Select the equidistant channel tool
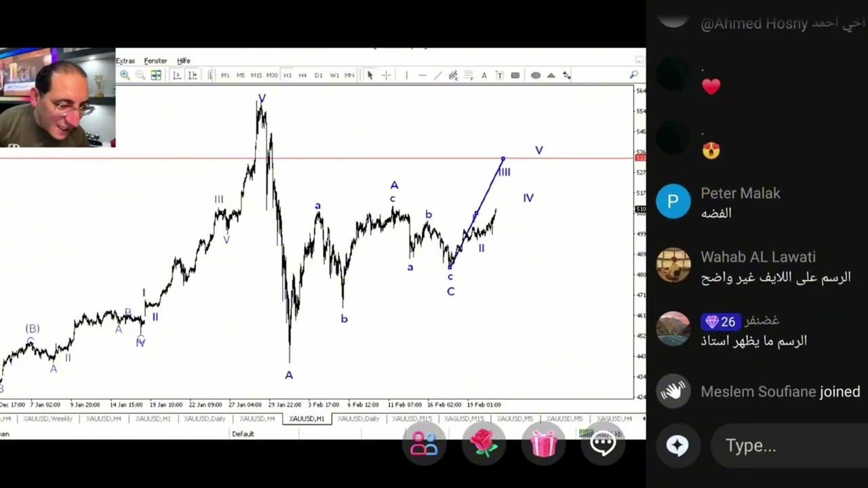The image size is (868, 488). pyautogui.click(x=453, y=75)
